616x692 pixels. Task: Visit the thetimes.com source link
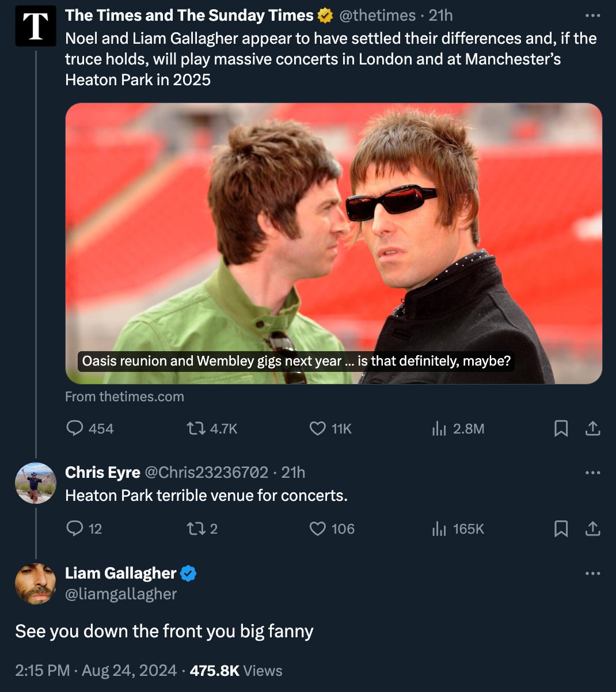[124, 397]
